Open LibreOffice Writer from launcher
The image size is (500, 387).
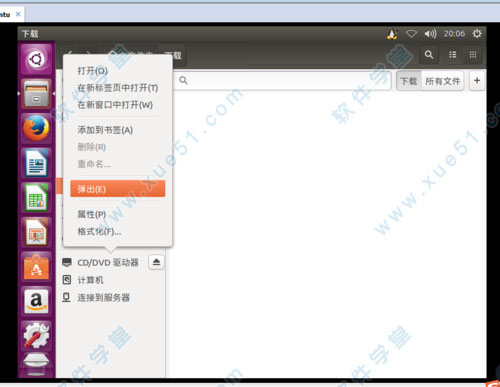pyautogui.click(x=36, y=163)
